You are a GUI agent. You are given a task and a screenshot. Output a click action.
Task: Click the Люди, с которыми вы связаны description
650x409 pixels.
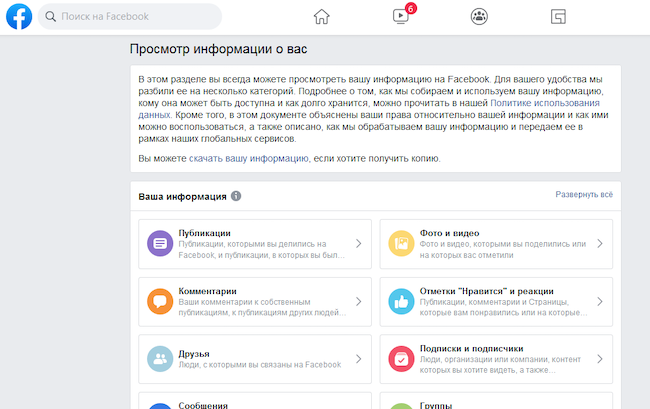260,365
